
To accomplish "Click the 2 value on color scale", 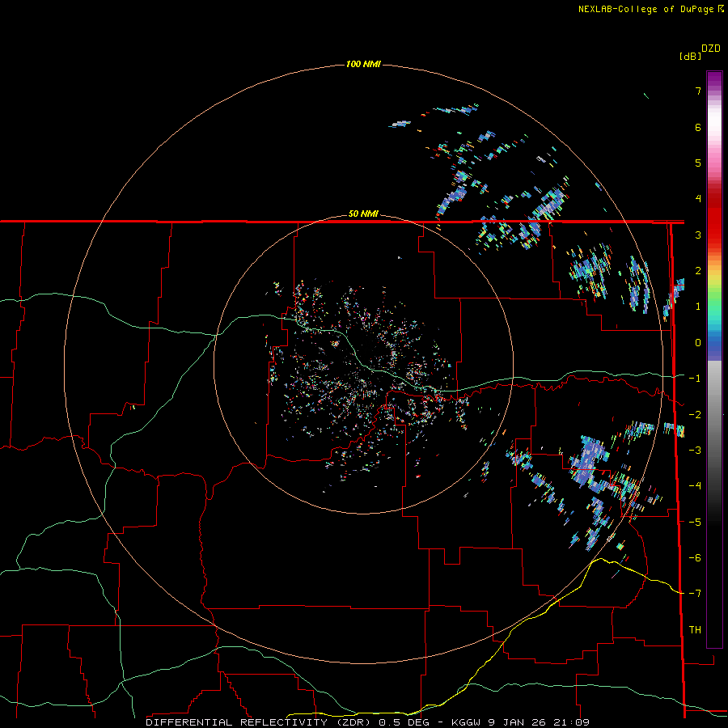I will coord(698,271).
